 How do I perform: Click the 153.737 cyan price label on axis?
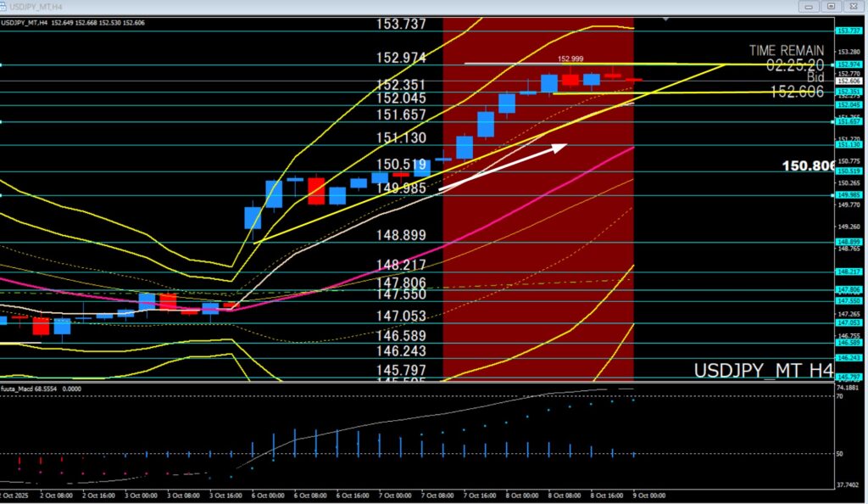tap(848, 31)
